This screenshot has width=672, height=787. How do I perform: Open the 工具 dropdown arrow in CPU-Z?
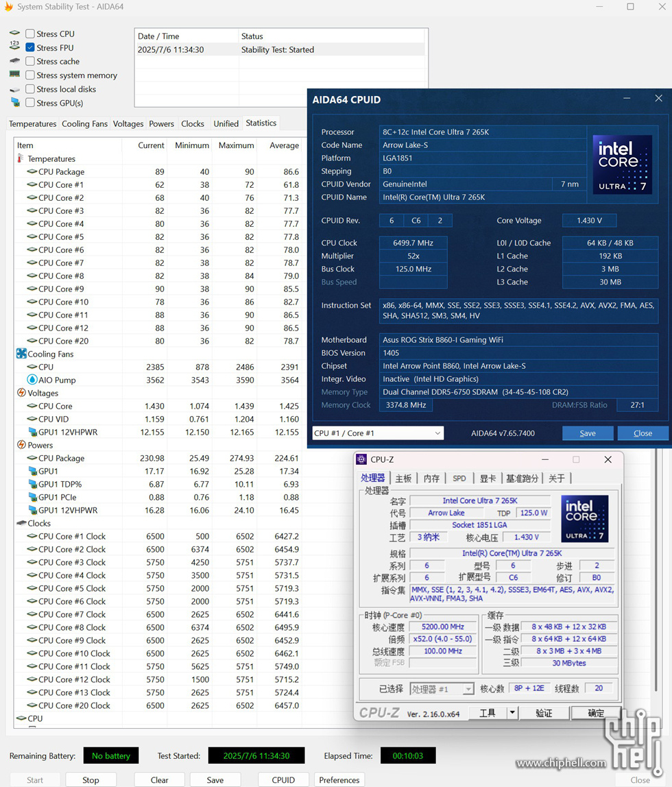[512, 713]
